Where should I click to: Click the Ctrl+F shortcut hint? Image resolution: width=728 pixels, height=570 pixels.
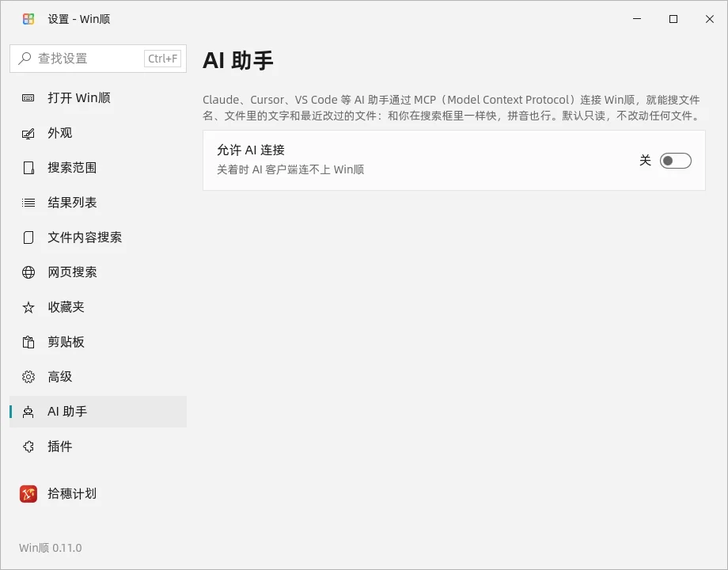click(162, 59)
